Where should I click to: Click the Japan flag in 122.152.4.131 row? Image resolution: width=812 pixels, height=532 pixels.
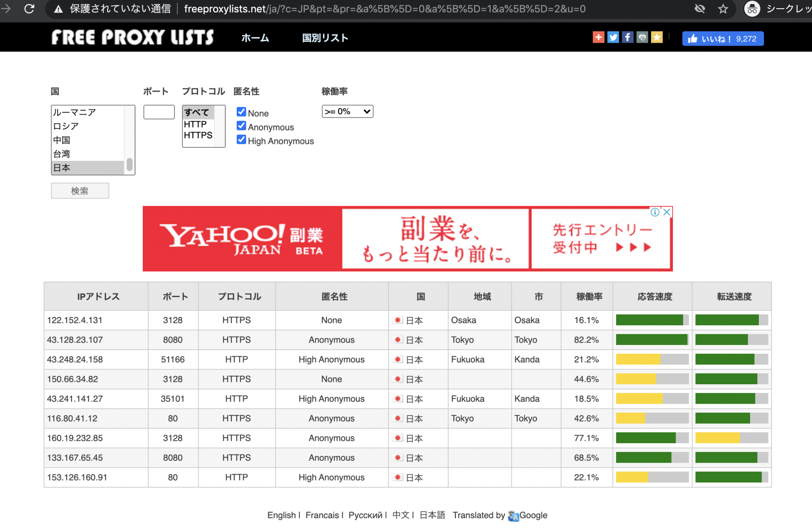pyautogui.click(x=398, y=320)
